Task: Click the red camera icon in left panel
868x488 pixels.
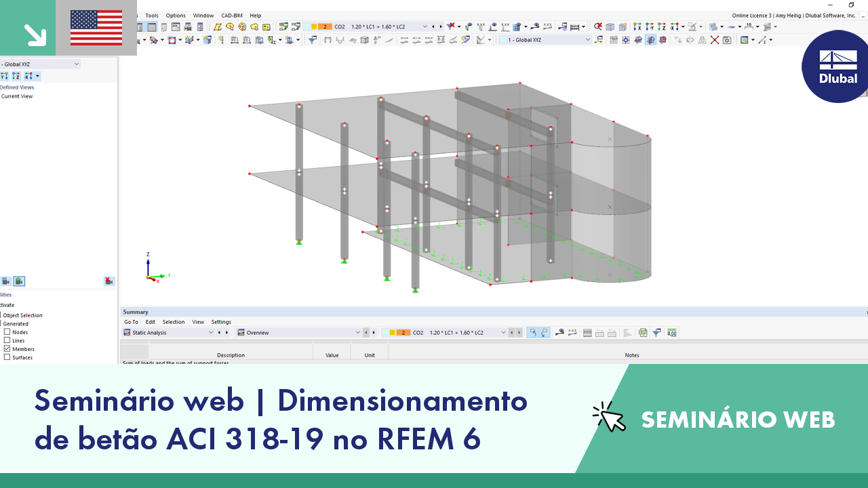Action: (x=108, y=281)
